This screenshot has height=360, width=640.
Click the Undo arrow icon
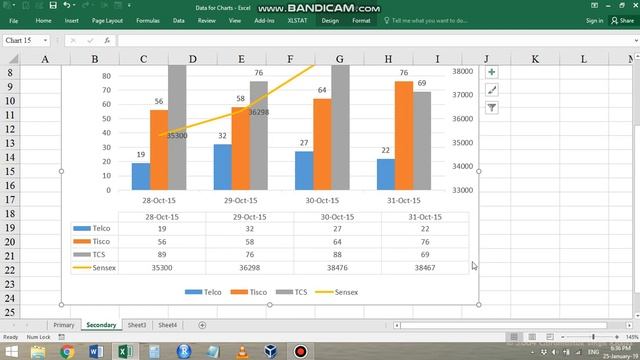[x=67, y=5]
